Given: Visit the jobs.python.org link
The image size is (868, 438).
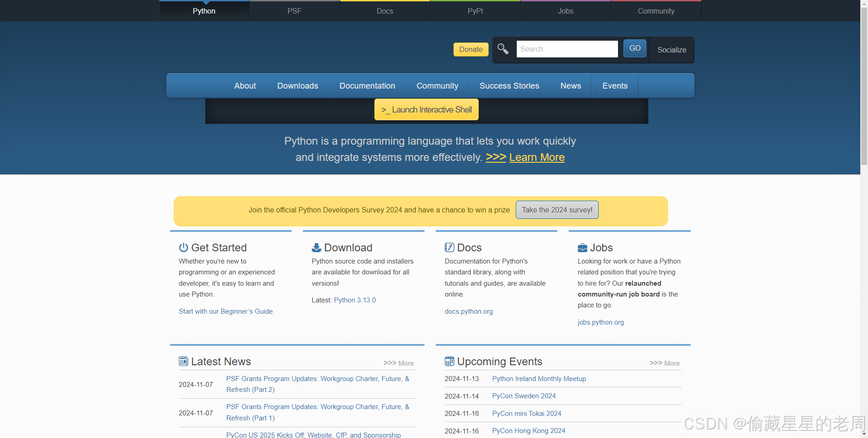Looking at the screenshot, I should coord(601,322).
